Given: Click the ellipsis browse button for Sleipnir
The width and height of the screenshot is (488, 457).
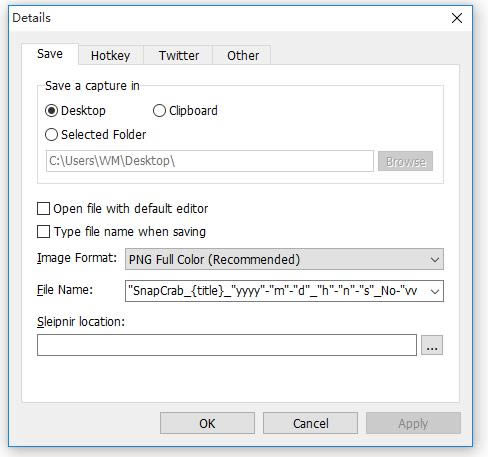Looking at the screenshot, I should pyautogui.click(x=432, y=345).
